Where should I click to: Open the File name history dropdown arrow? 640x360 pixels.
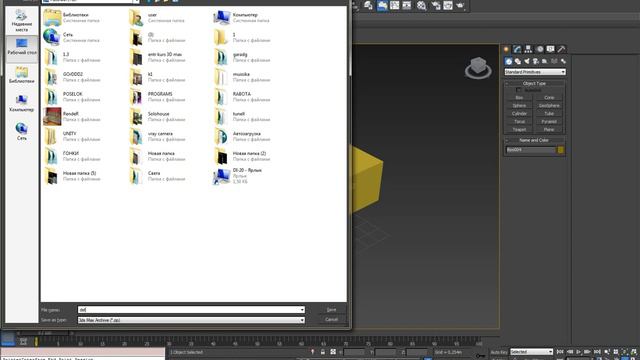[302, 310]
